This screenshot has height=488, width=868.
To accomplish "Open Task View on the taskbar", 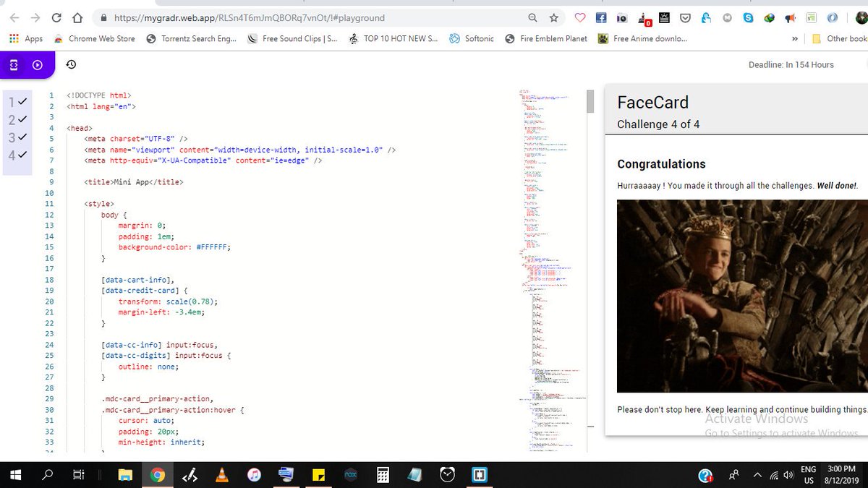I will pos(80,475).
